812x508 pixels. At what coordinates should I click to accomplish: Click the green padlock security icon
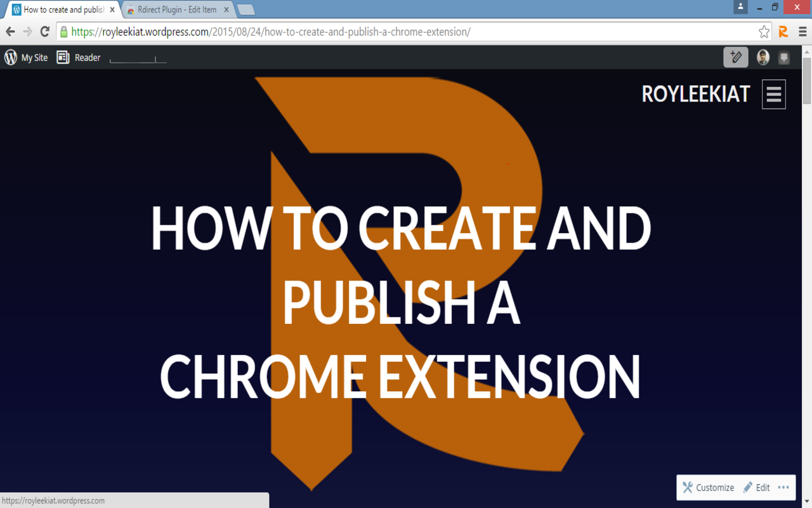[x=63, y=32]
